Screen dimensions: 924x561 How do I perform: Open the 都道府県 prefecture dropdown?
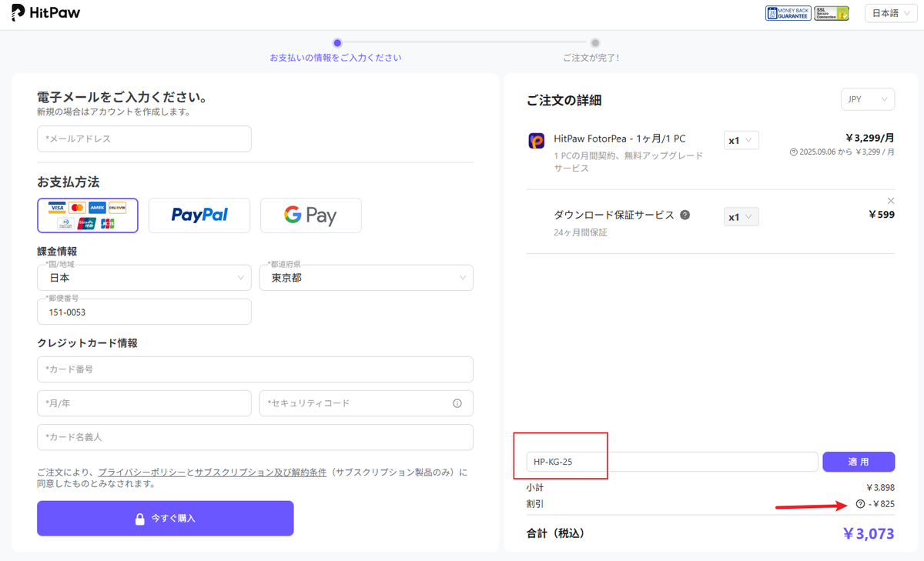click(x=367, y=278)
